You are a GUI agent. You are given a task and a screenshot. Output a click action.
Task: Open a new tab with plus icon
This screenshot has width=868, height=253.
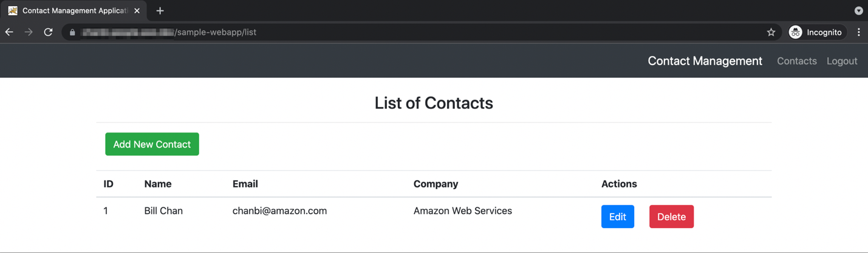(160, 10)
